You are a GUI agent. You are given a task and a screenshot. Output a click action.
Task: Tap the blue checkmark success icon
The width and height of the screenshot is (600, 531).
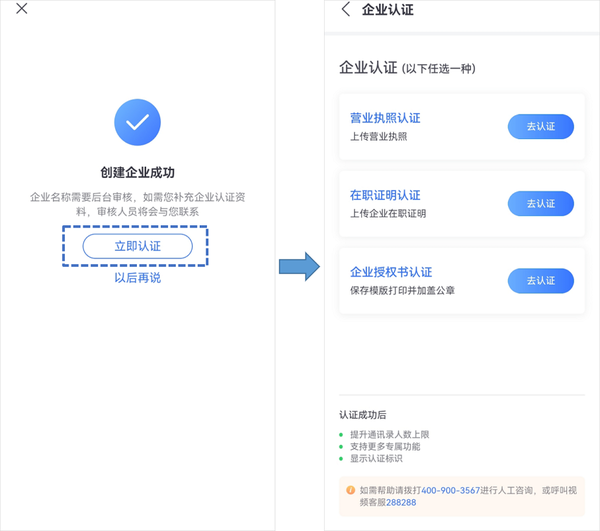click(x=137, y=122)
